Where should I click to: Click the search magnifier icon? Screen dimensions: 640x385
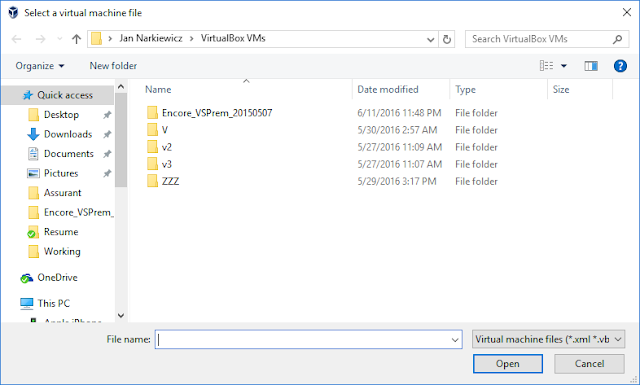(617, 39)
